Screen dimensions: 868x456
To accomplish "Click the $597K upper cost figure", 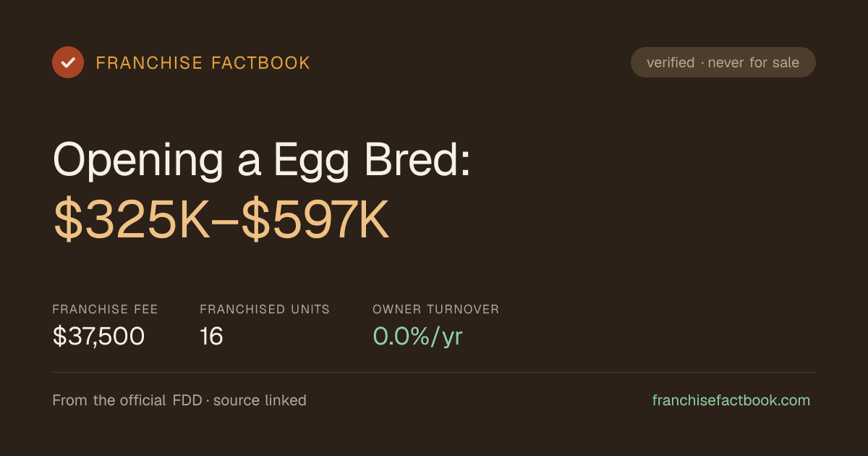I will point(316,220).
